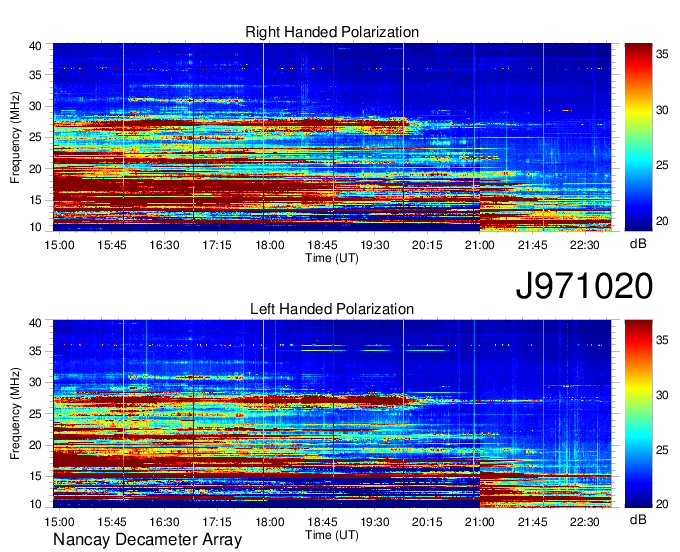Image resolution: width=680 pixels, height=552 pixels.
Task: Click the 'Nancay Decameter Array' caption
Action: (x=147, y=540)
